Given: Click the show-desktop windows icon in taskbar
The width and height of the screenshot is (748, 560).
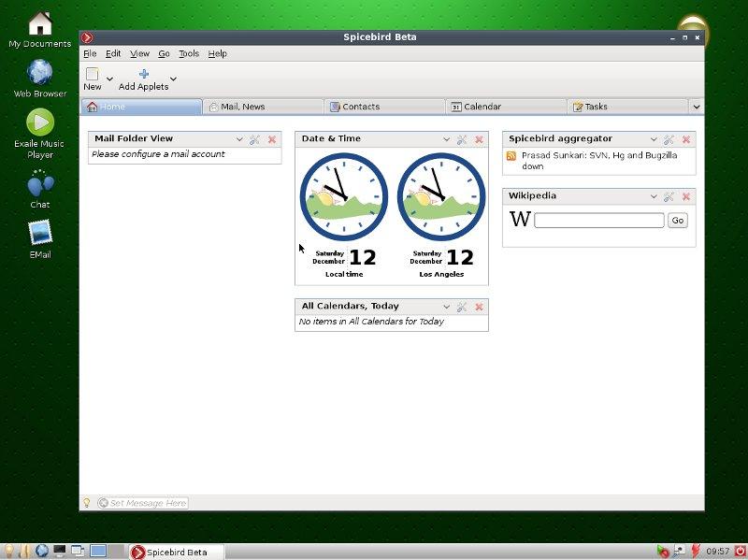Looking at the screenshot, I should 78,551.
